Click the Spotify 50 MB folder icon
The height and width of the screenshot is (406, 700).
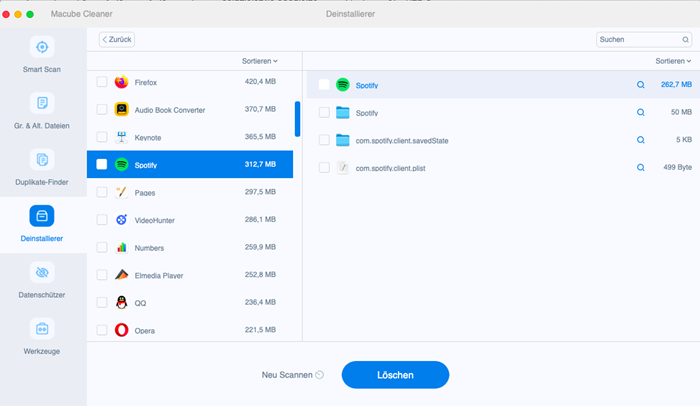point(342,113)
